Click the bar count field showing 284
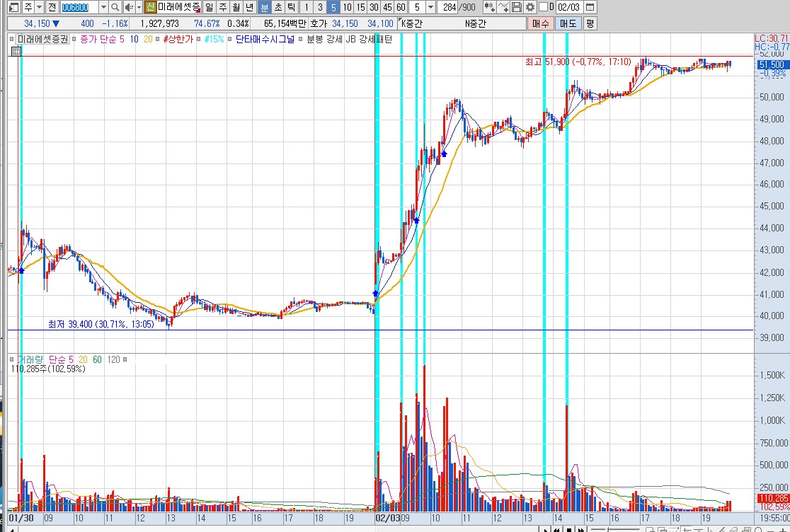 tap(448, 7)
